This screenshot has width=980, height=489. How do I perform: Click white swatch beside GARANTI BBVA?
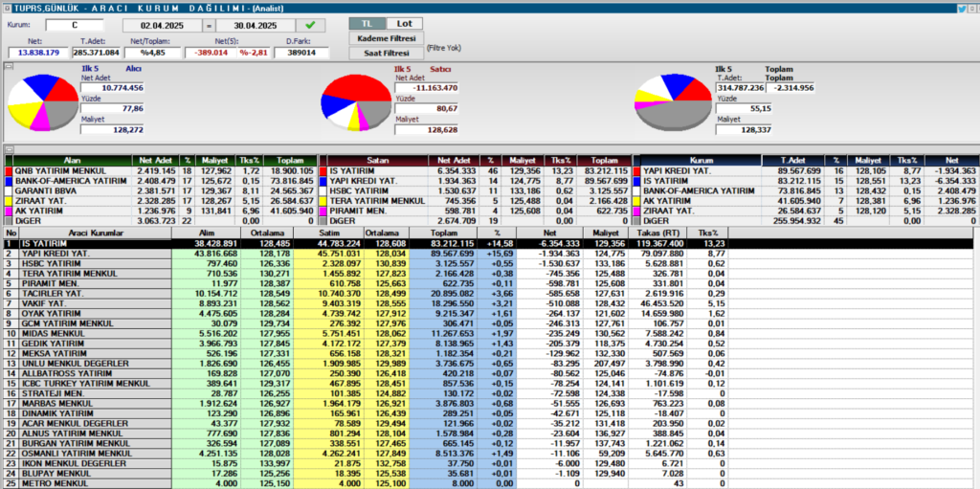(x=9, y=190)
